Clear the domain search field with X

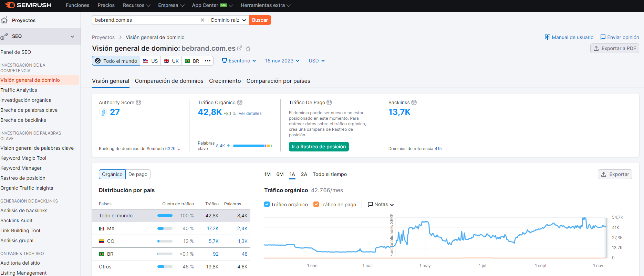(202, 20)
